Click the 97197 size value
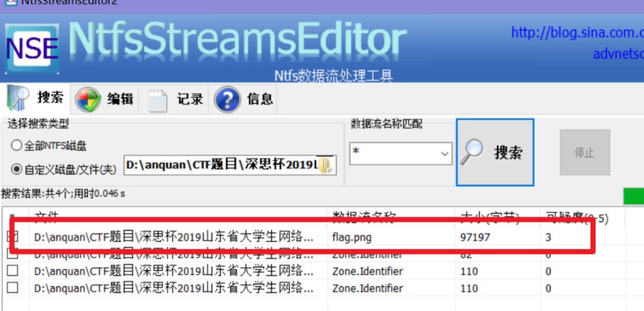The height and width of the screenshot is (311, 644). (475, 237)
